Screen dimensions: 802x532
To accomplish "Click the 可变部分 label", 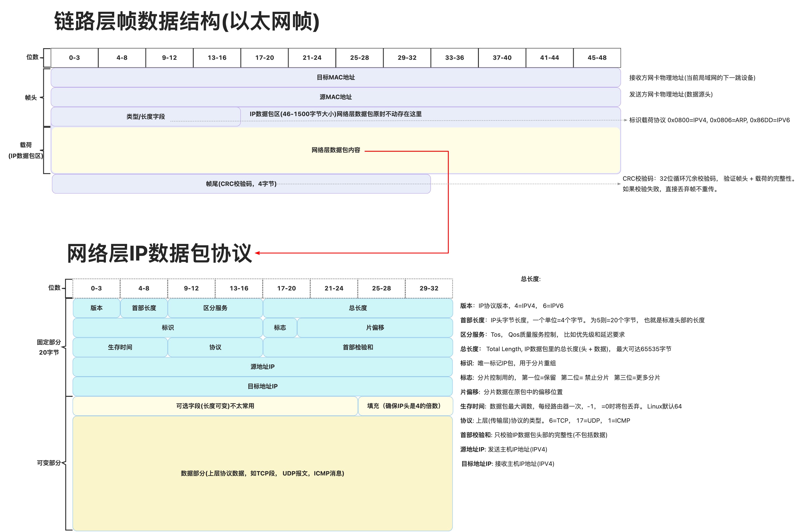I will 49,463.
